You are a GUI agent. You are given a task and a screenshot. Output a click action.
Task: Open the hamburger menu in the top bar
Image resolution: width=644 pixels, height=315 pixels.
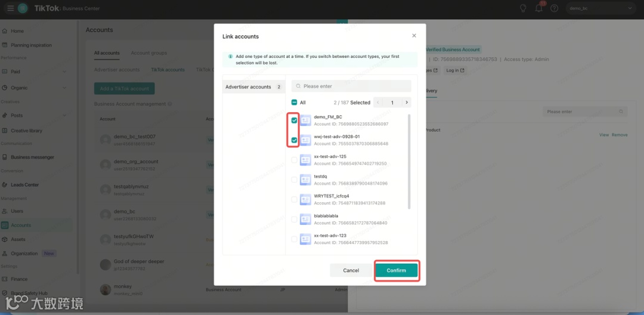[x=11, y=8]
